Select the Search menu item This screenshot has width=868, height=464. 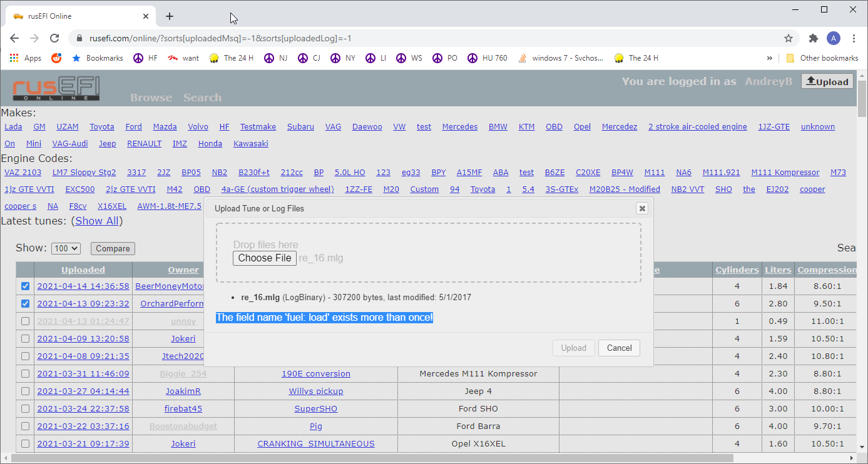(x=202, y=98)
